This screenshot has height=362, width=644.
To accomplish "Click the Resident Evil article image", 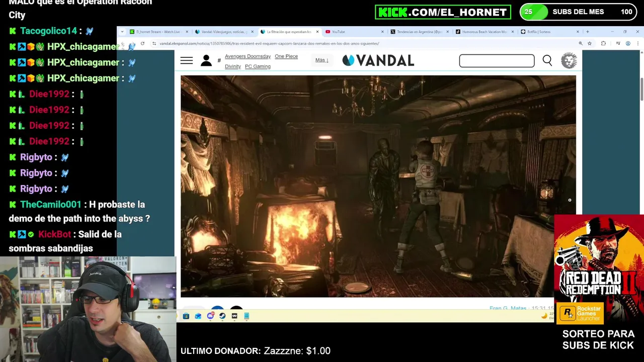I will click(378, 186).
